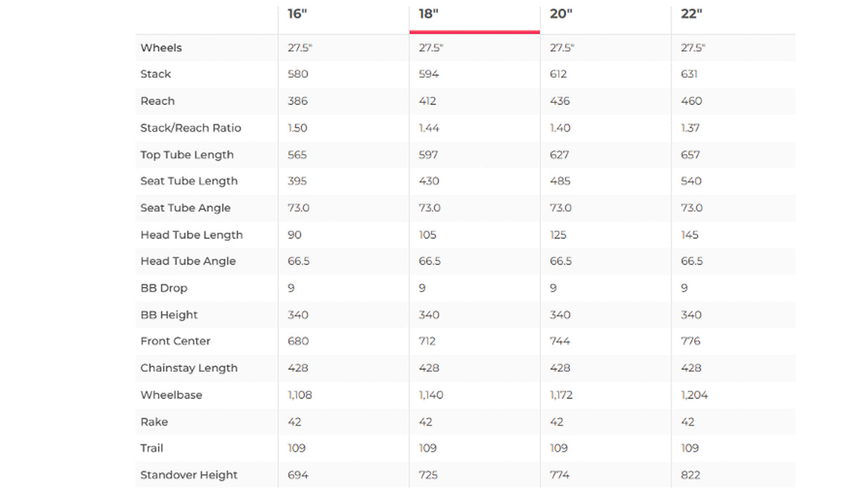Select the Stack/Reach Ratio row label

(x=191, y=128)
